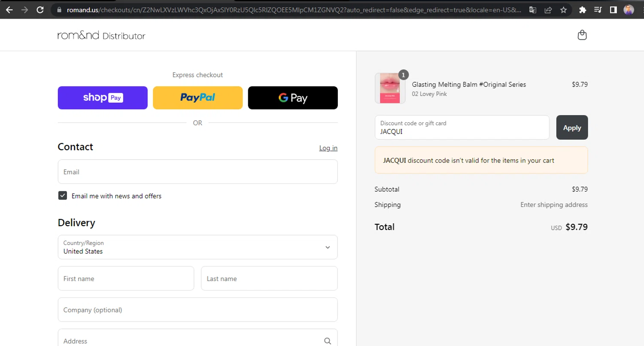The height and width of the screenshot is (346, 644).
Task: Click the Express checkout label
Action: (197, 75)
